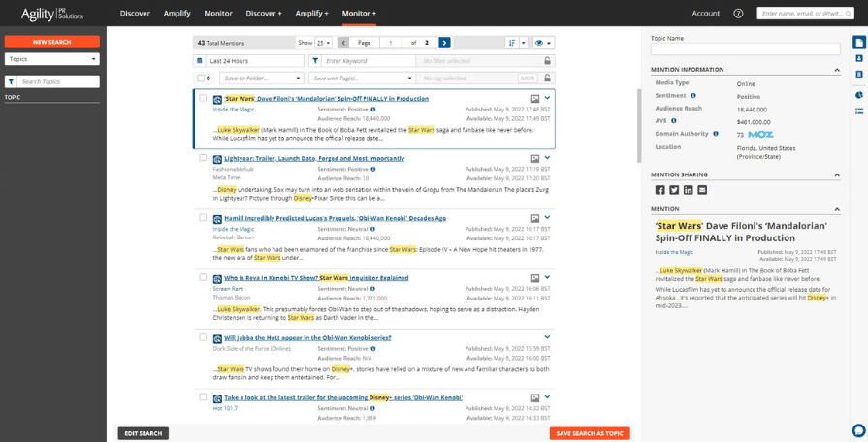Expand chevron on Will Jabba the Hutt mention

(547, 337)
